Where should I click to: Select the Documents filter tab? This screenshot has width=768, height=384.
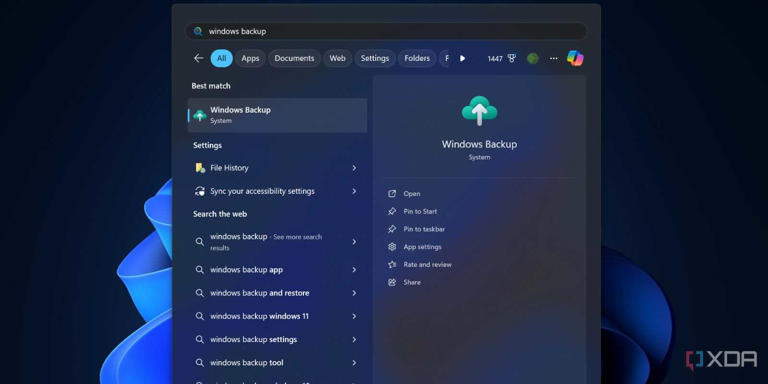[294, 58]
